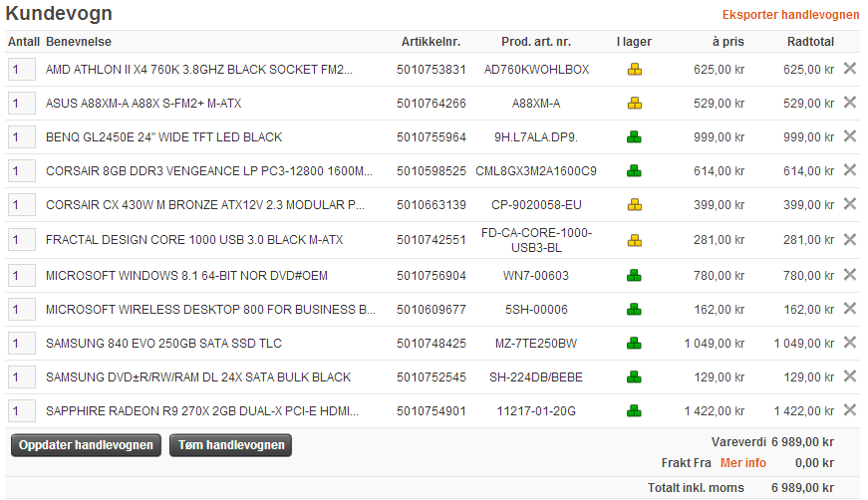Delete Sapphire Radeon R9 270X row
868x500 pixels.
click(850, 409)
